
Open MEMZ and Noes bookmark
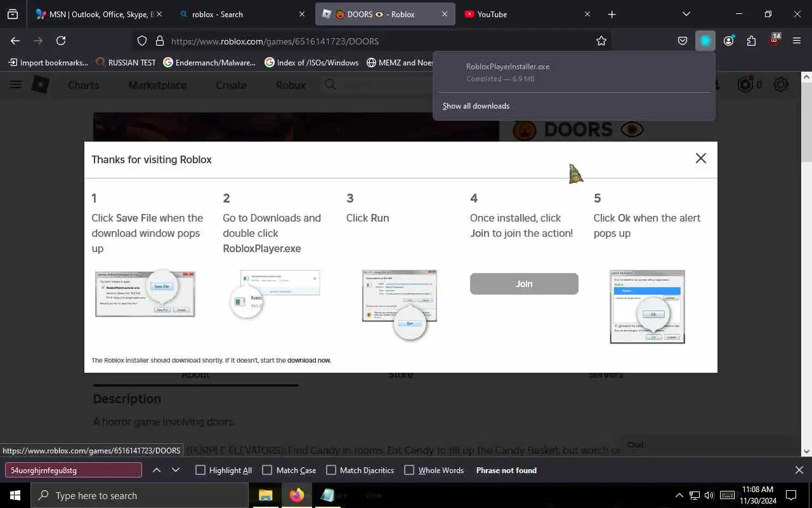click(x=400, y=62)
